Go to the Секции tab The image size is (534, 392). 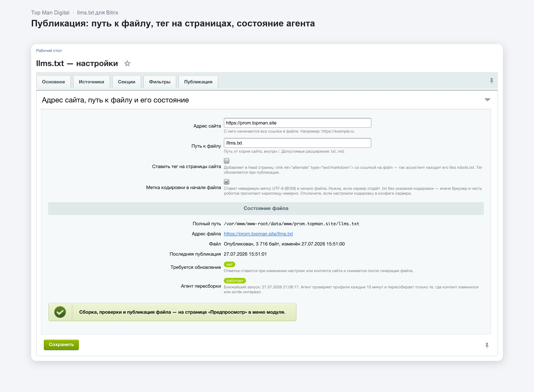(x=126, y=82)
